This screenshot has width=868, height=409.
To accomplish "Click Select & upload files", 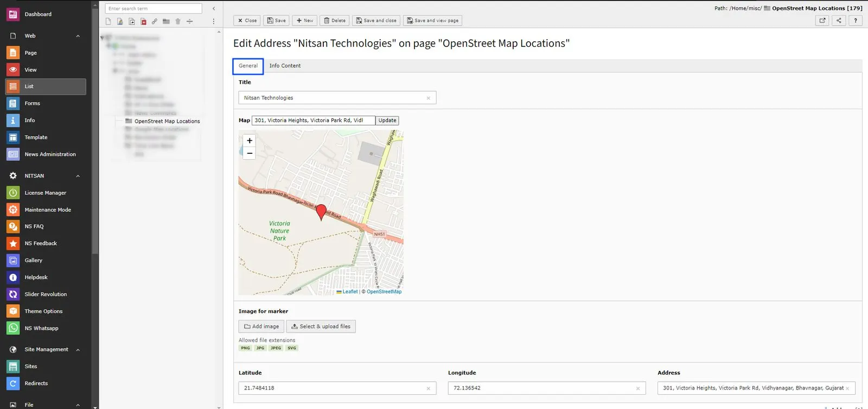I will coord(321,326).
